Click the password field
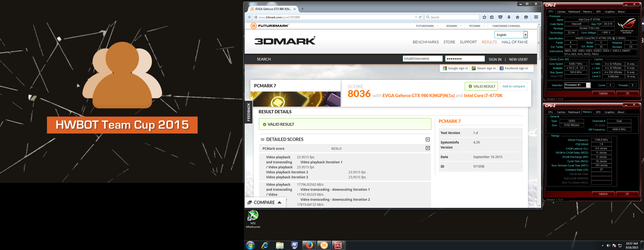The width and height of the screenshot is (644, 250). click(465, 59)
